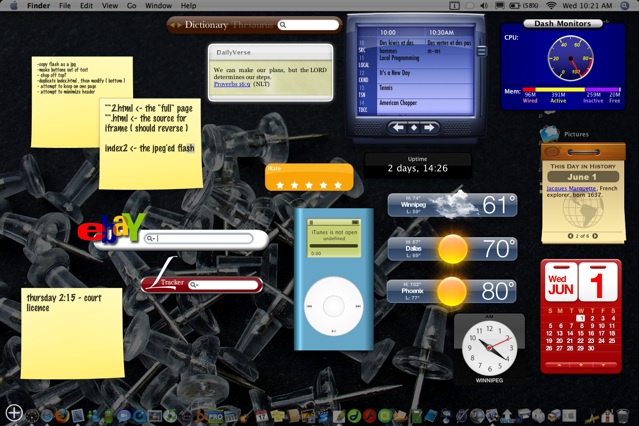Select Dictionary mode in widget
This screenshot has width=639, height=426.
(x=206, y=25)
